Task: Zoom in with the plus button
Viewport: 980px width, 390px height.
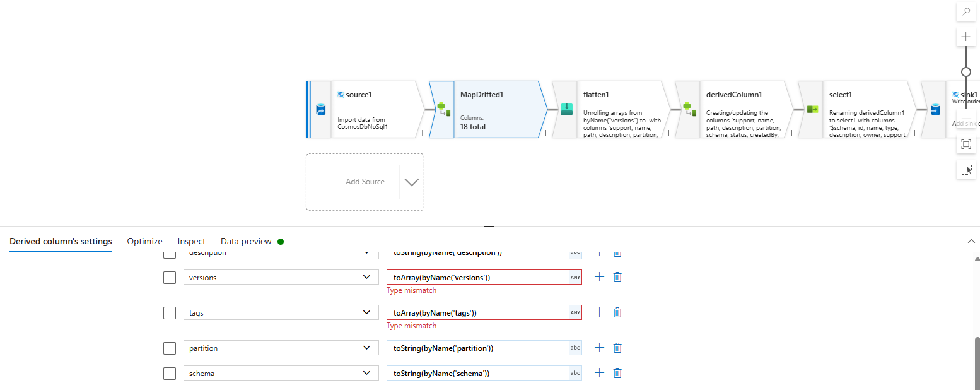Action: (965, 37)
